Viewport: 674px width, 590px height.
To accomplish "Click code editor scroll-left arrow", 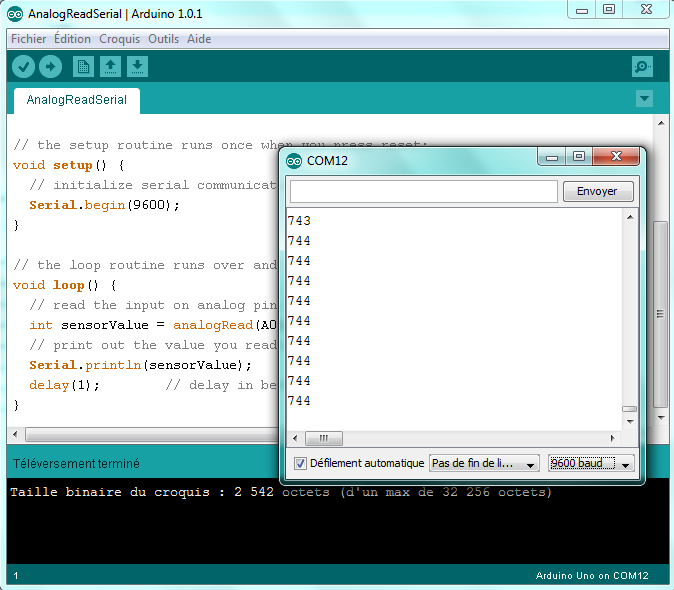I will (x=15, y=434).
